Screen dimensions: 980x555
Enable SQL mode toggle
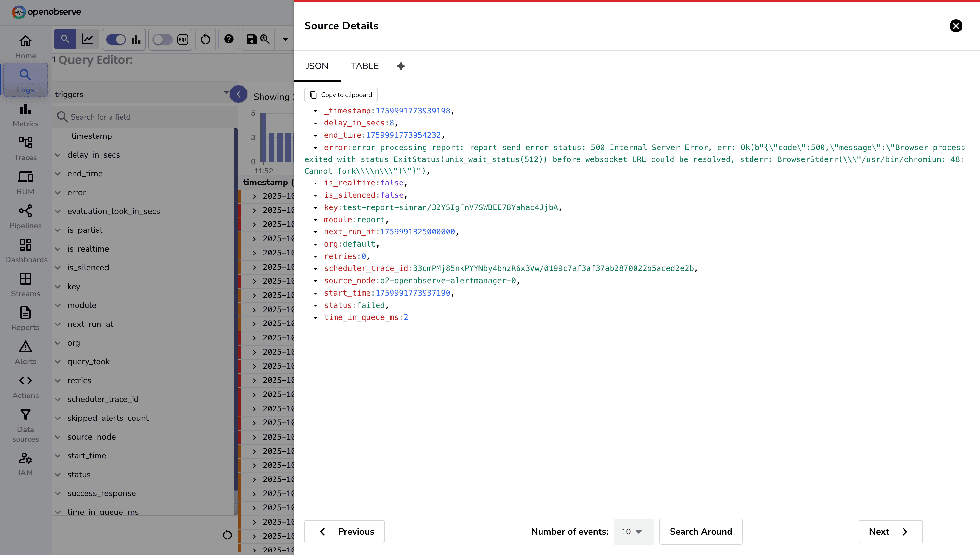163,39
